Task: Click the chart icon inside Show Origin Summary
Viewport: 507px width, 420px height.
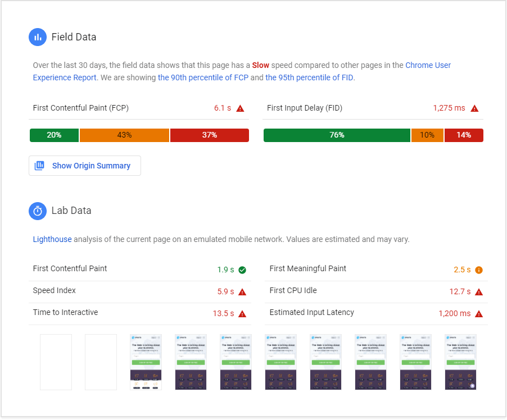Action: pyautogui.click(x=39, y=165)
